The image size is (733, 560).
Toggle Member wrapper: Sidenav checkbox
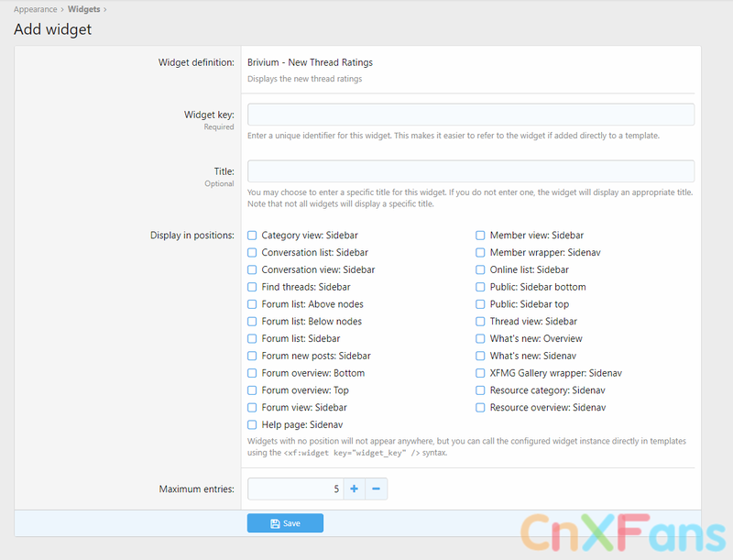point(480,252)
